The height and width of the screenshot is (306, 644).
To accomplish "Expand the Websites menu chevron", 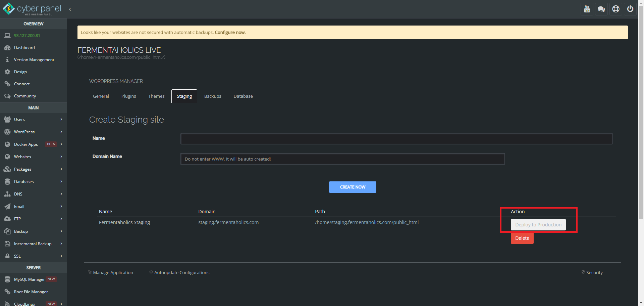I will point(61,157).
